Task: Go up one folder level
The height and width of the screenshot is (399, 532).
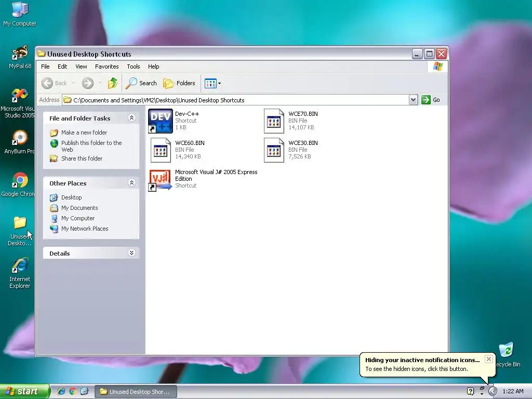Action: coord(113,83)
